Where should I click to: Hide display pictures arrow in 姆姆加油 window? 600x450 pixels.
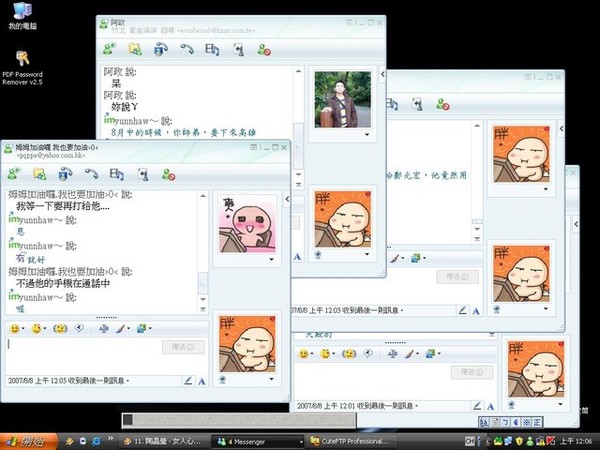coord(287,199)
